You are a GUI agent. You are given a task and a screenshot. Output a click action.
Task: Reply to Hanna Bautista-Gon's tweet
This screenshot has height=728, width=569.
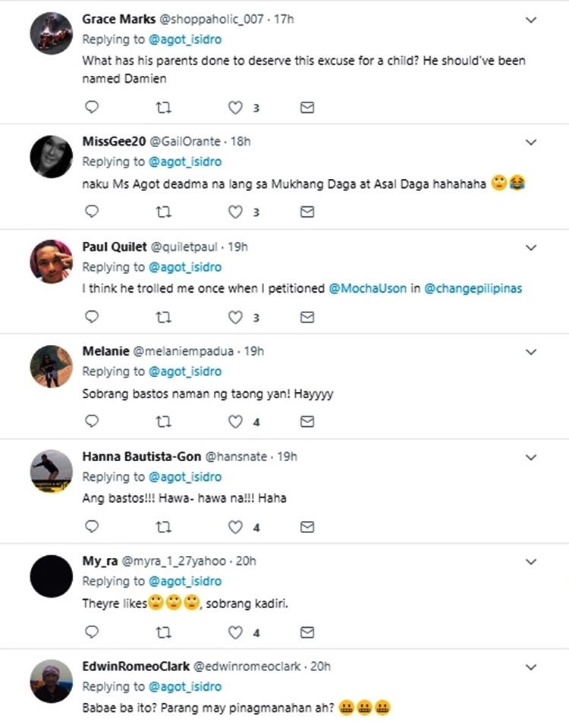tap(92, 526)
